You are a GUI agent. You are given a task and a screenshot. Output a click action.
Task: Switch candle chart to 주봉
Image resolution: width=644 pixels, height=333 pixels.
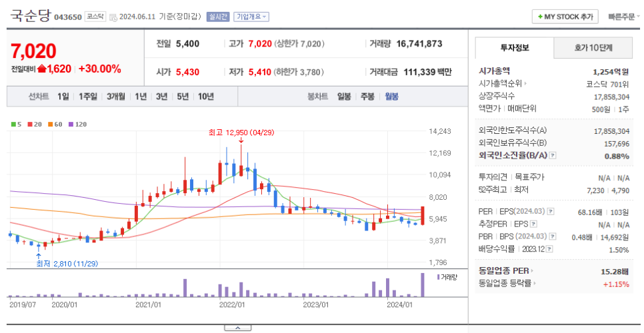coord(367,97)
